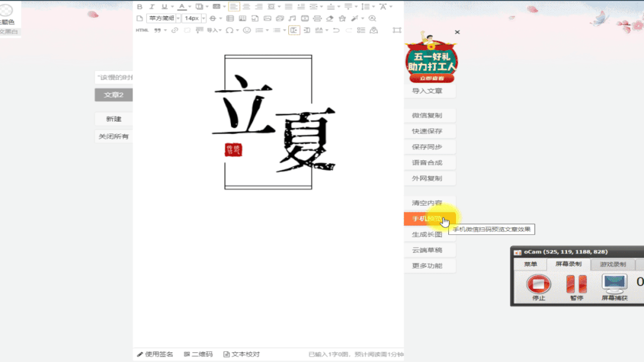This screenshot has width=644, height=362.
Task: Click the fullscreen editor icon
Action: 397,30
